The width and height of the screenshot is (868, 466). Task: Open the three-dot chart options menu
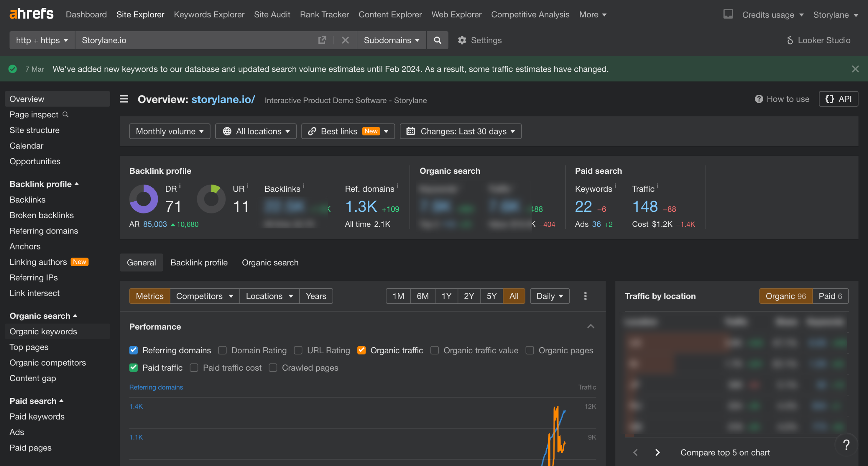point(585,296)
